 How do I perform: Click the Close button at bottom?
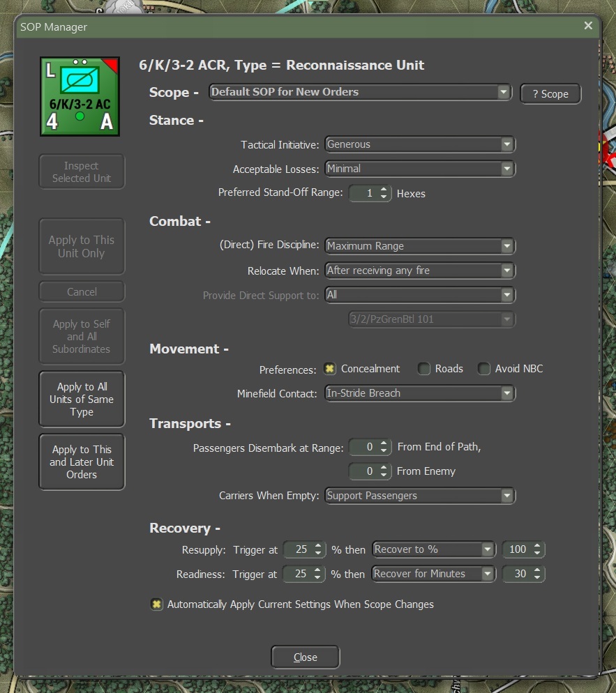[305, 657]
